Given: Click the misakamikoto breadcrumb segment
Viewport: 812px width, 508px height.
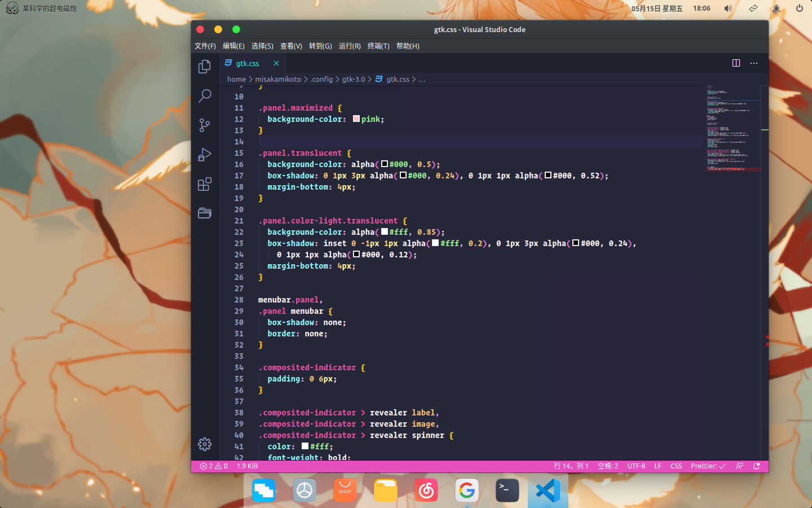Looking at the screenshot, I should coord(278,79).
